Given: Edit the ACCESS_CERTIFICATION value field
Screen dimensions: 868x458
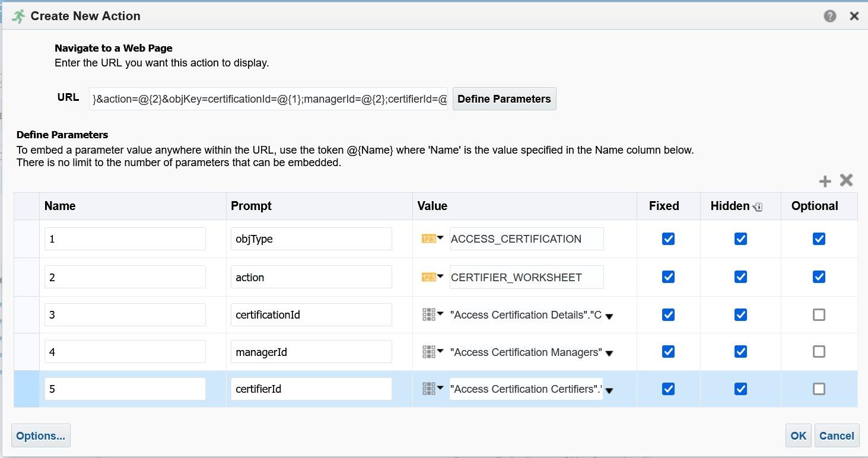Looking at the screenshot, I should click(x=526, y=238).
